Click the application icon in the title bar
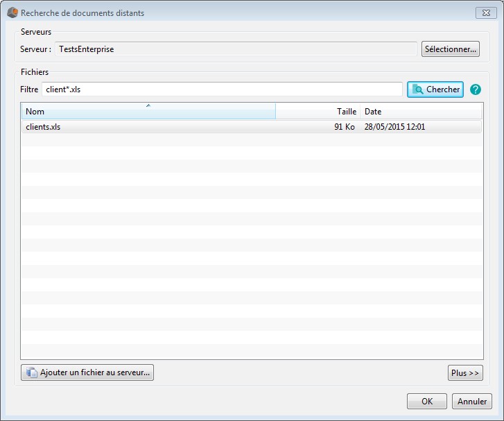Screen dimensions: 504x421 pyautogui.click(x=12, y=13)
